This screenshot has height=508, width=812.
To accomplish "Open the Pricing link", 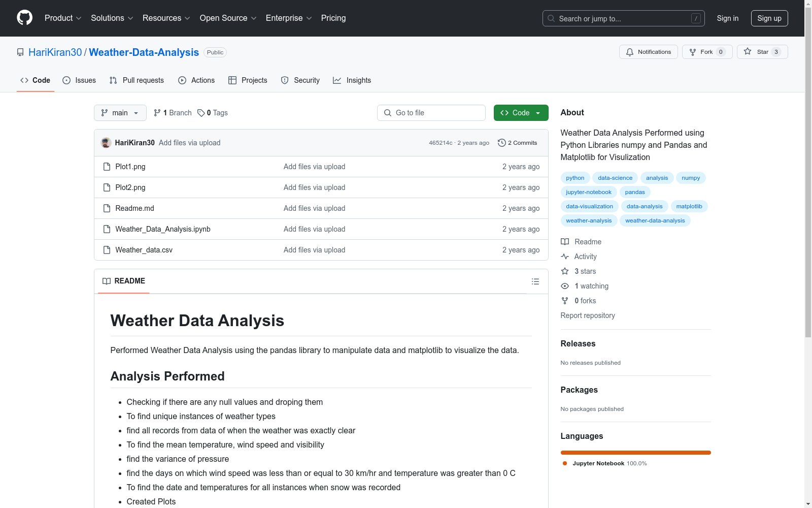I will [x=333, y=18].
